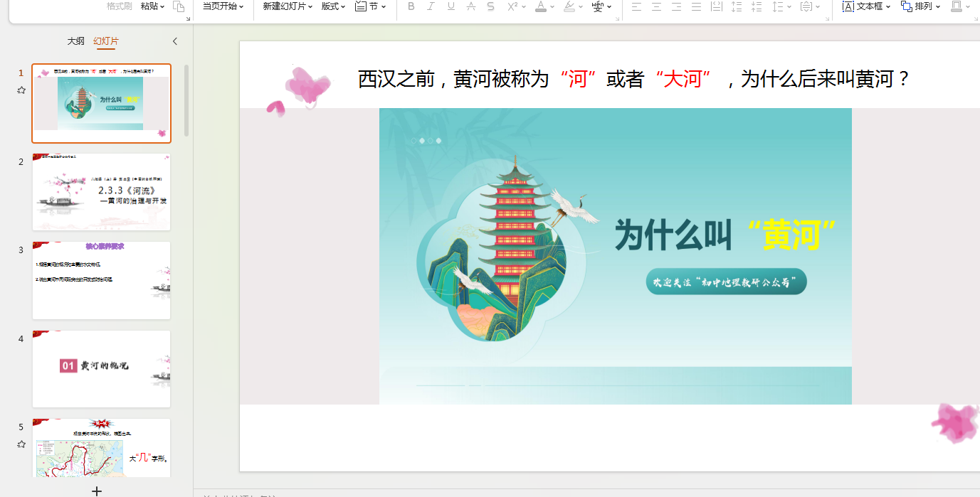Click the shape fill icon after 排列
Screen dimensions: 980x497
pos(957,6)
